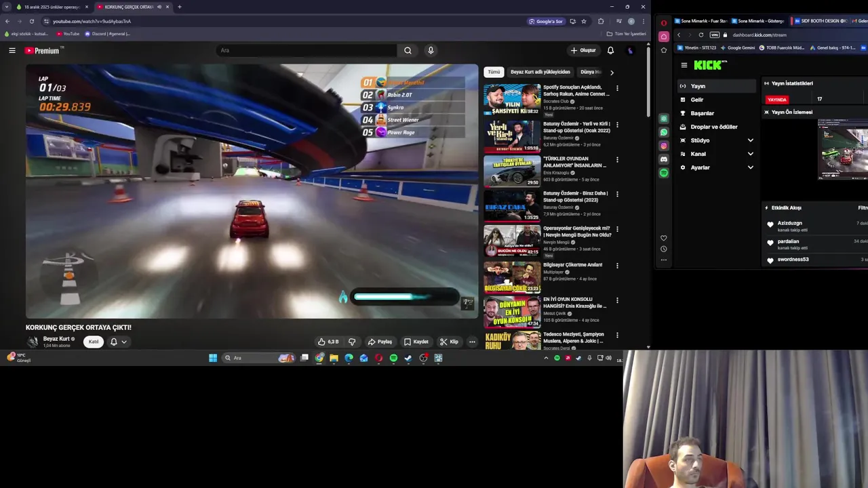
Task: Open Spotify in Opera sidebar
Action: [x=664, y=173]
